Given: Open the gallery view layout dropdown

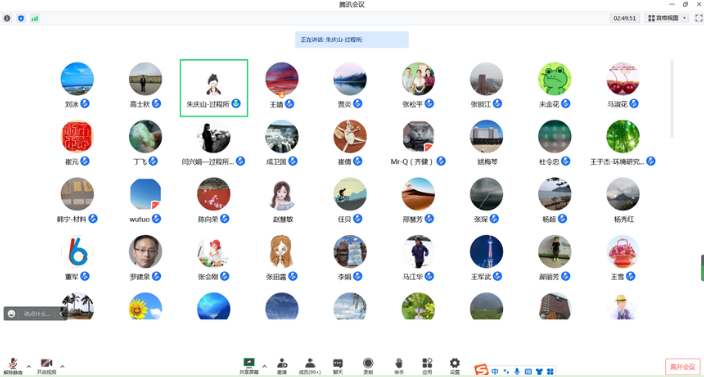Looking at the screenshot, I should click(667, 18).
